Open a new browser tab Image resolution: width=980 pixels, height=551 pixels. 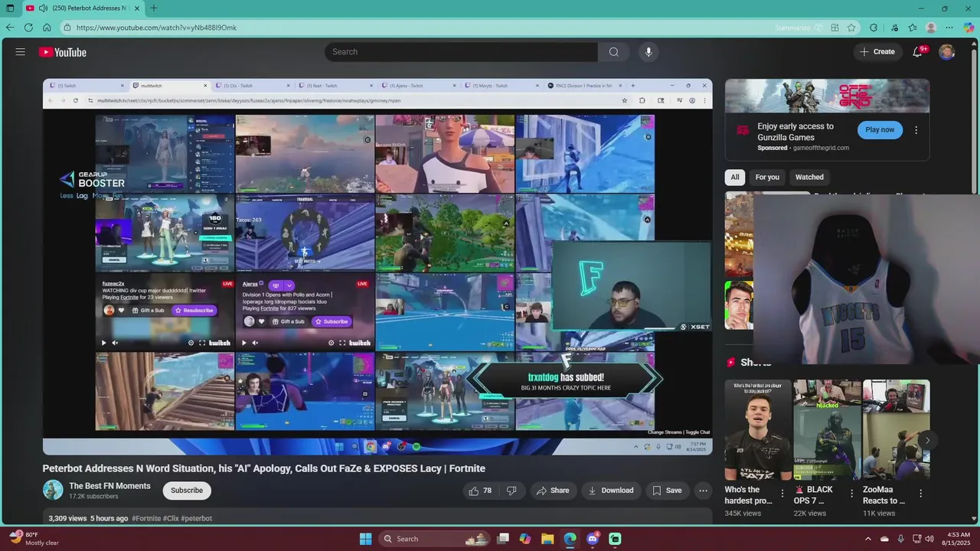click(154, 8)
